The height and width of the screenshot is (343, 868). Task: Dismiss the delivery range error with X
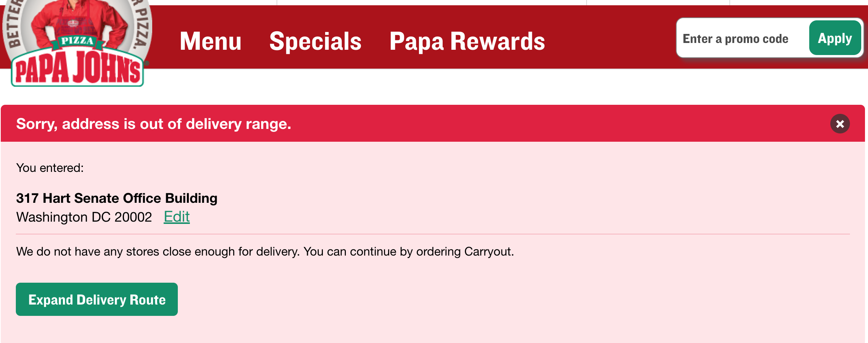[840, 124]
